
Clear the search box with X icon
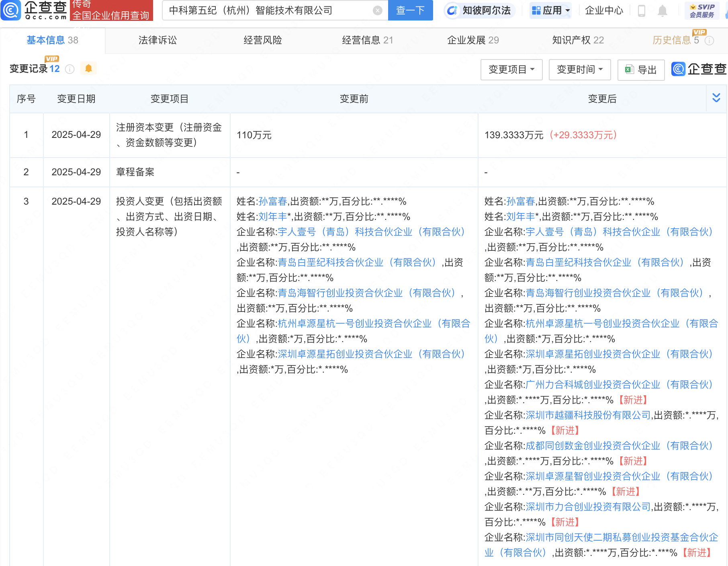(377, 10)
